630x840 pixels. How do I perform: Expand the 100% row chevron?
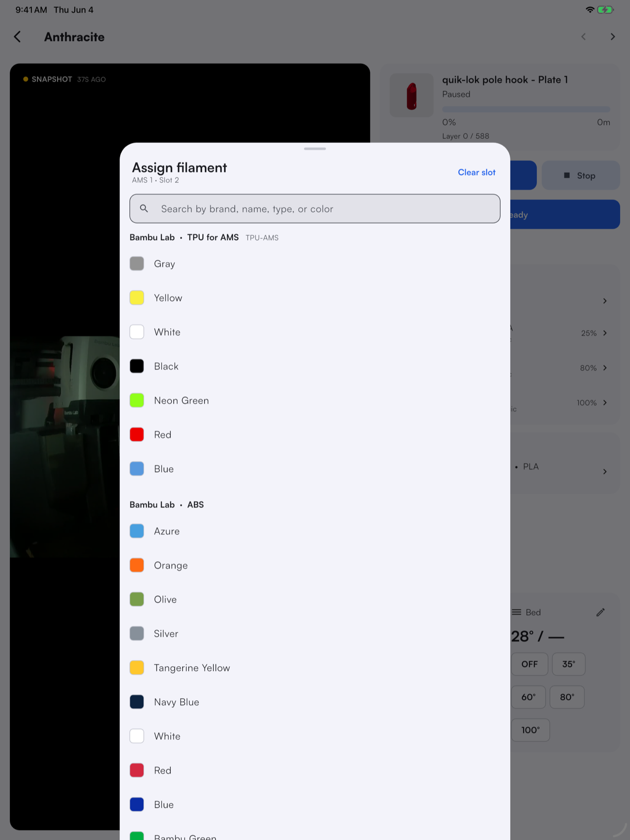605,403
